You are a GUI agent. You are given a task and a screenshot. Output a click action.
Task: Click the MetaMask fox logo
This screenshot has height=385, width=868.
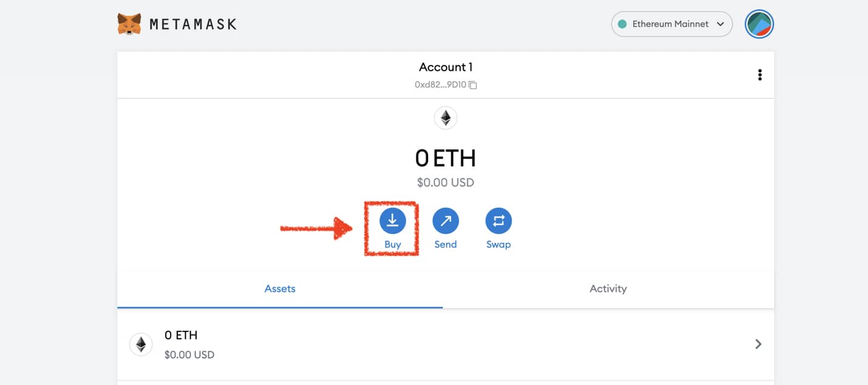[129, 24]
